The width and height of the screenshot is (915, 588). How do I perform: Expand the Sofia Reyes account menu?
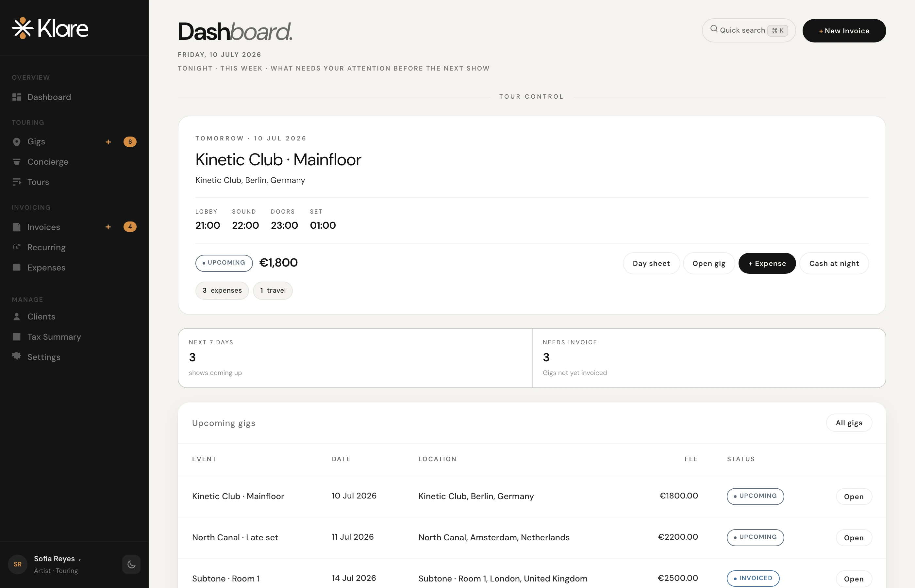coord(57,559)
